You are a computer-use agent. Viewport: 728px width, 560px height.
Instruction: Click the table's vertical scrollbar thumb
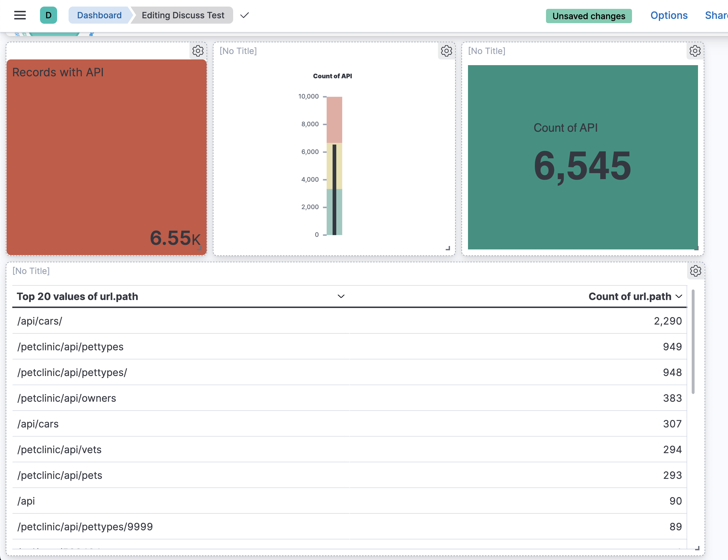click(693, 342)
